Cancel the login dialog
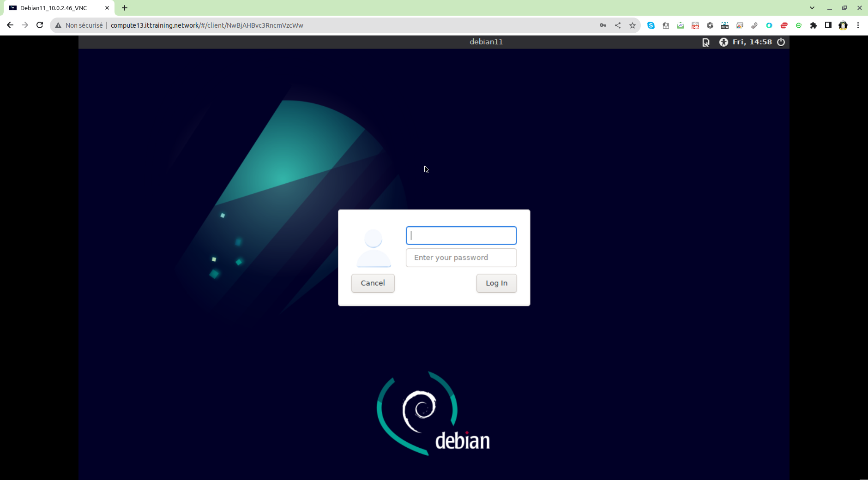This screenshot has width=868, height=480. (373, 283)
